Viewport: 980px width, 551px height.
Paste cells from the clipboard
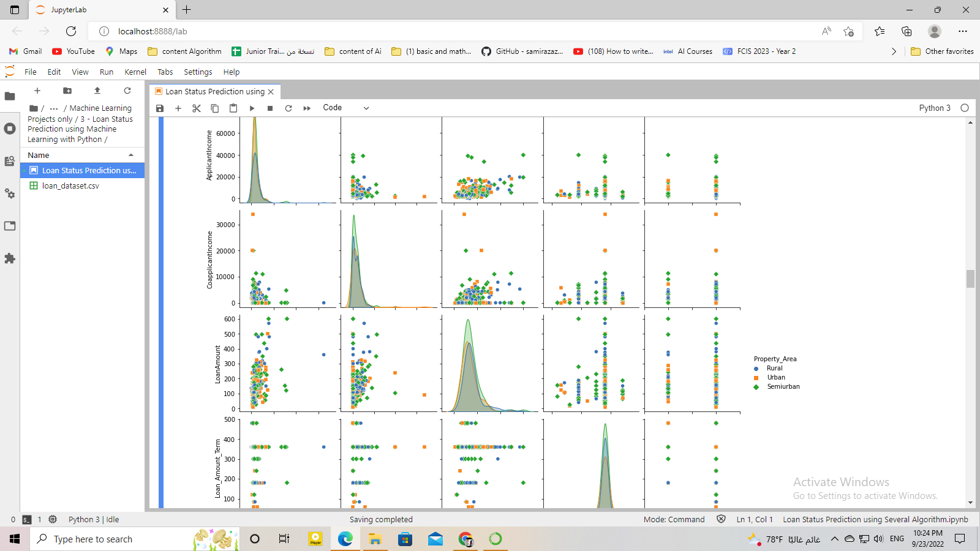tap(233, 108)
